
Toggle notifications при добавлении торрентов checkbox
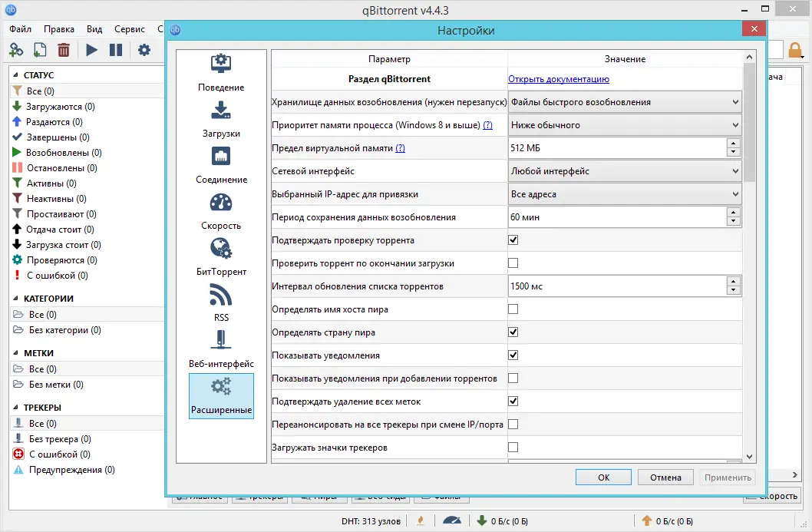[x=513, y=378]
